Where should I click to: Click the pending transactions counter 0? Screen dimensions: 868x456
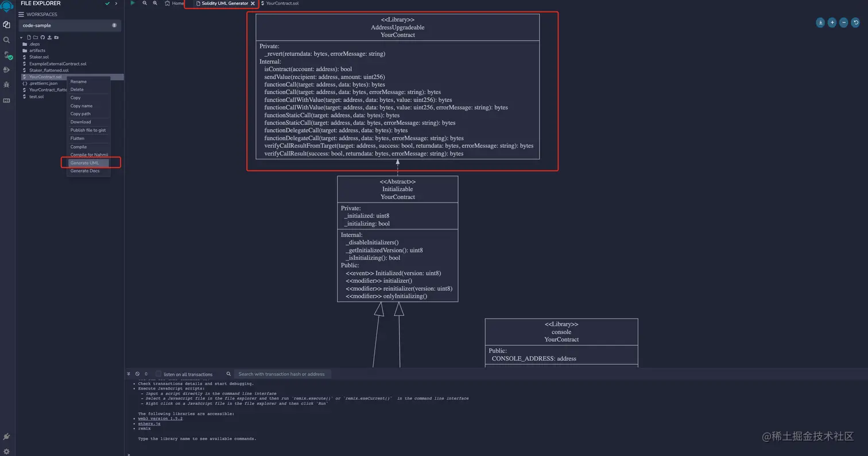pos(146,374)
